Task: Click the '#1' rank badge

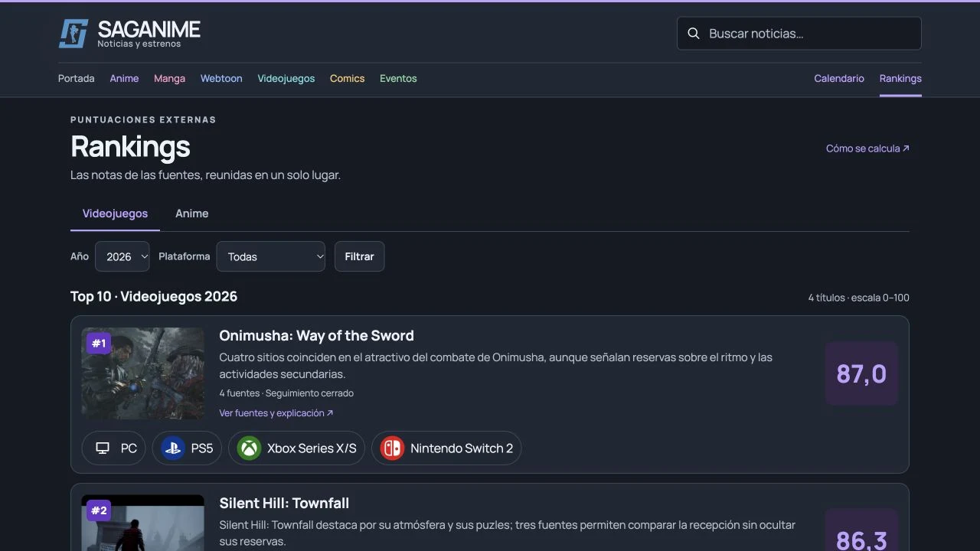Action: (99, 344)
